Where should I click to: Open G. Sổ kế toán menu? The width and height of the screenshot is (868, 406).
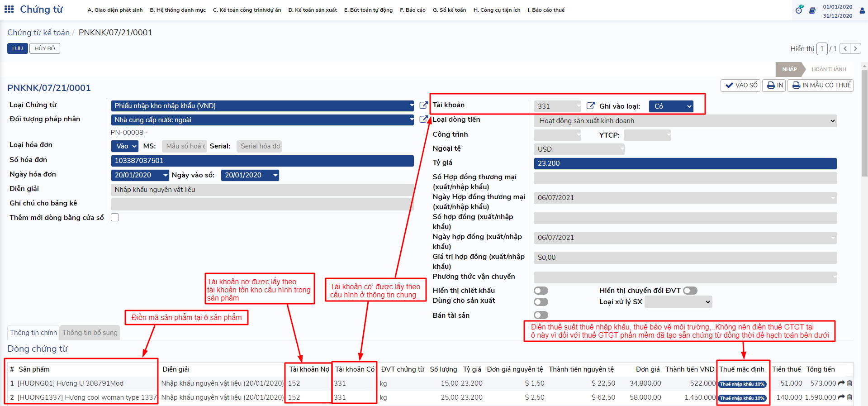[x=449, y=10]
